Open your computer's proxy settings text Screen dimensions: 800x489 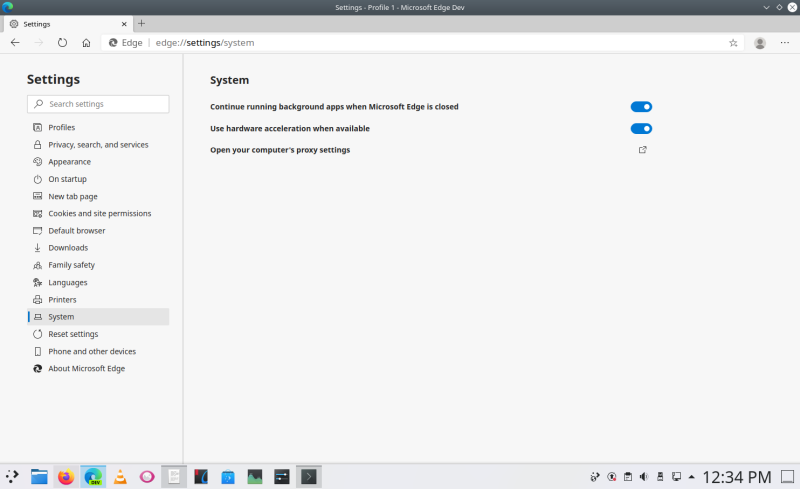click(280, 150)
